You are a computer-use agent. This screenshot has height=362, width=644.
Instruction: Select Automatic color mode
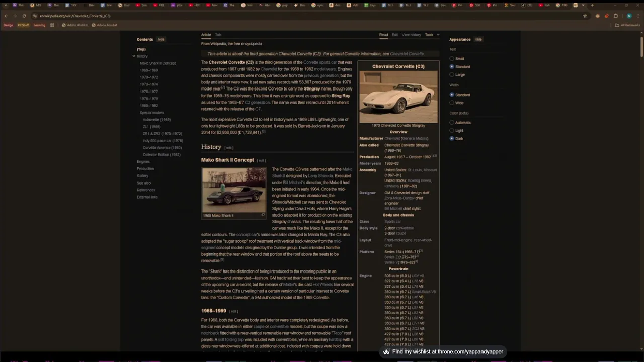(x=452, y=123)
